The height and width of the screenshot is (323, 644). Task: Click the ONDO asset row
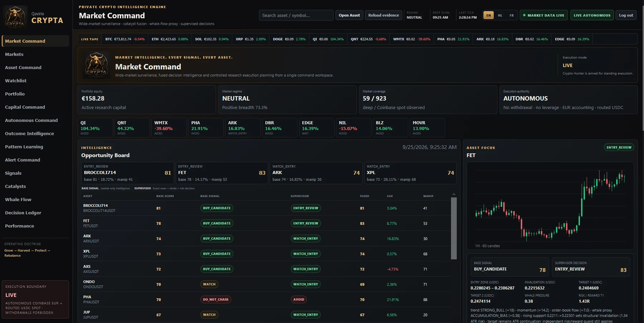(265, 284)
